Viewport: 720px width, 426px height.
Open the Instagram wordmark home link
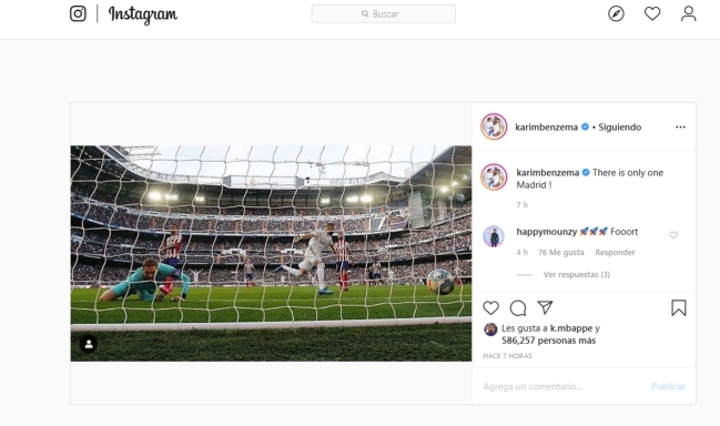[143, 15]
